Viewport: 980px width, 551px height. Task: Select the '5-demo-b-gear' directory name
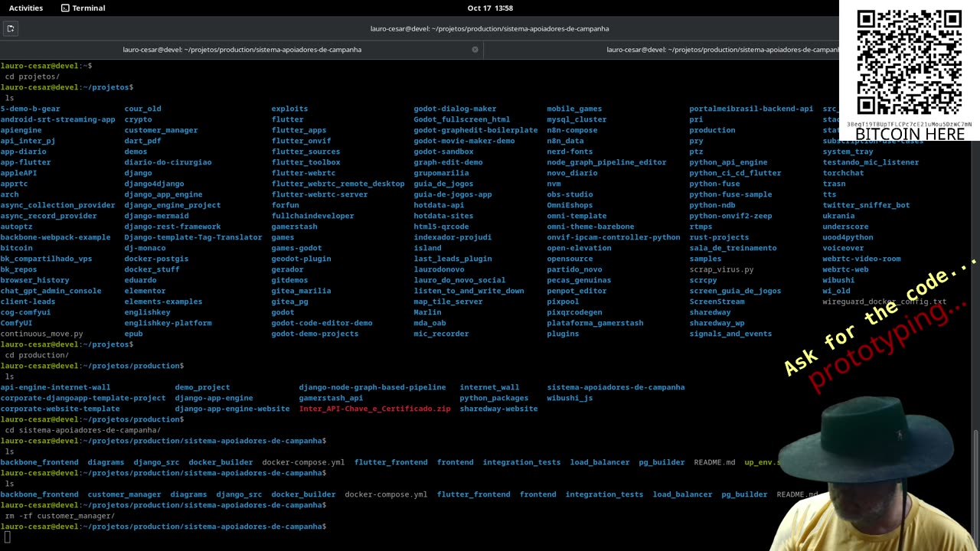(x=30, y=109)
